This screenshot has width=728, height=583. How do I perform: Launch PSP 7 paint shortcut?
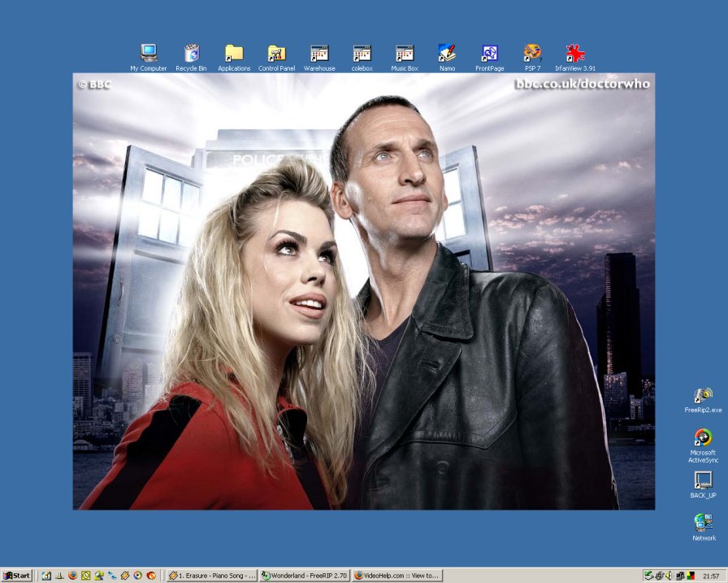(x=532, y=58)
